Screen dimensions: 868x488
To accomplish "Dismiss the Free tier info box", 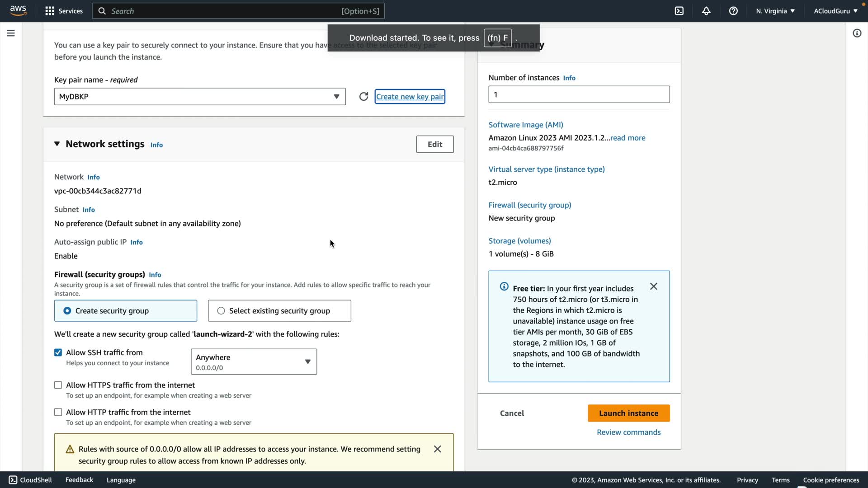I will click(x=653, y=286).
